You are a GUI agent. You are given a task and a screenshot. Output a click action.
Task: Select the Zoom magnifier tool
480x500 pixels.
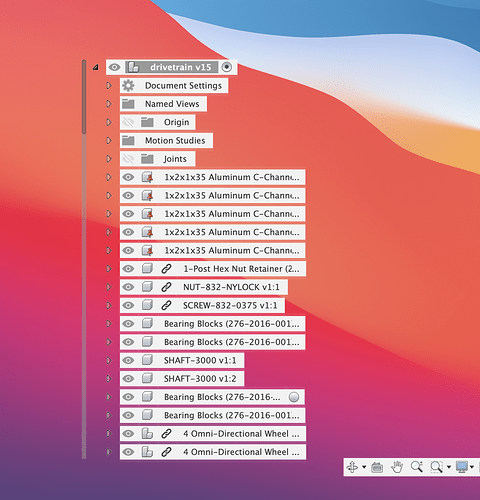[x=417, y=467]
